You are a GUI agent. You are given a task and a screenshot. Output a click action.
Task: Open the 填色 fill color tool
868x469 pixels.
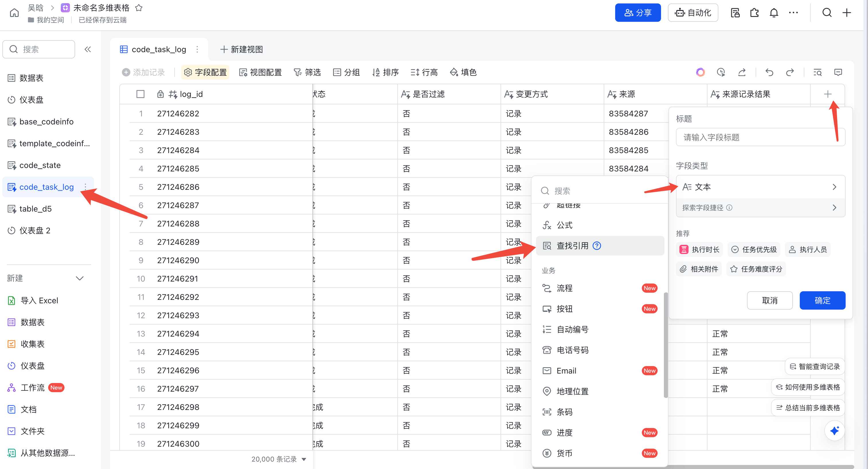463,72
